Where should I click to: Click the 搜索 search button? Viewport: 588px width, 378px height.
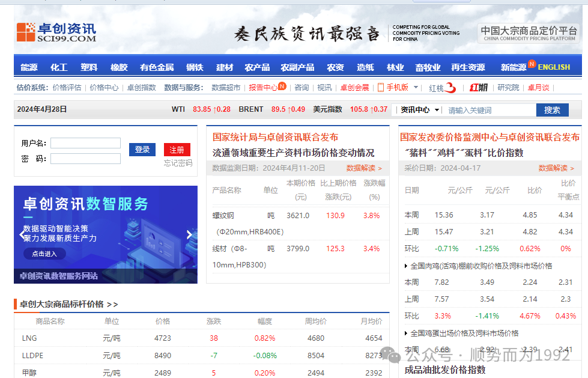(553, 110)
